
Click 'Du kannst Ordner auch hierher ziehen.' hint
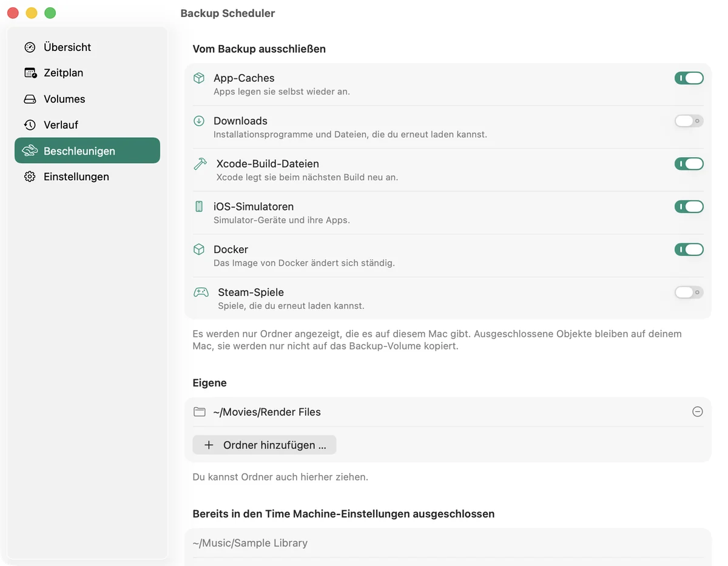tap(280, 477)
